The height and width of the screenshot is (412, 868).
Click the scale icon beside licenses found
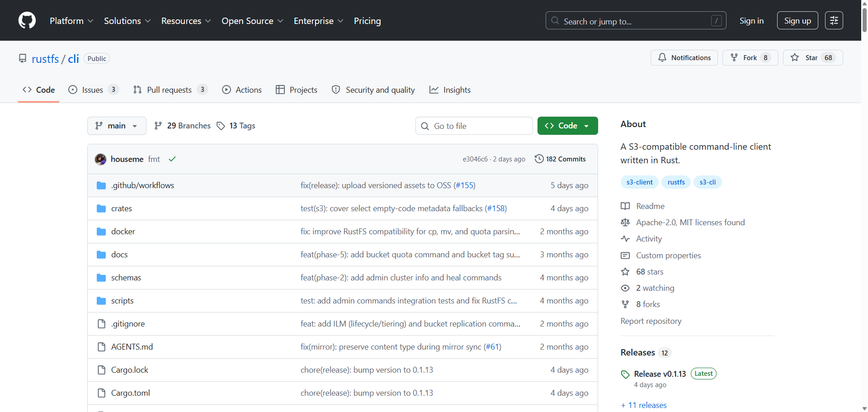point(625,223)
